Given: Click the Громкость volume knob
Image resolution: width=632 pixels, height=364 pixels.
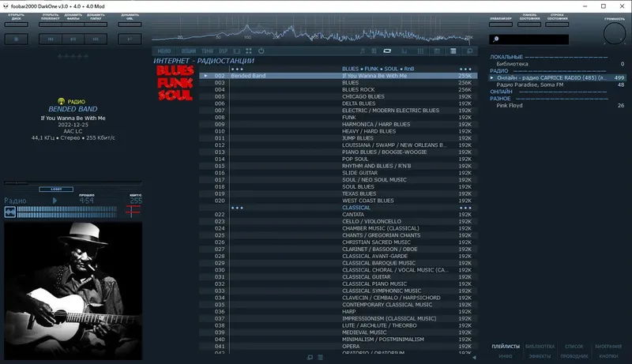Looking at the screenshot, I should [615, 33].
